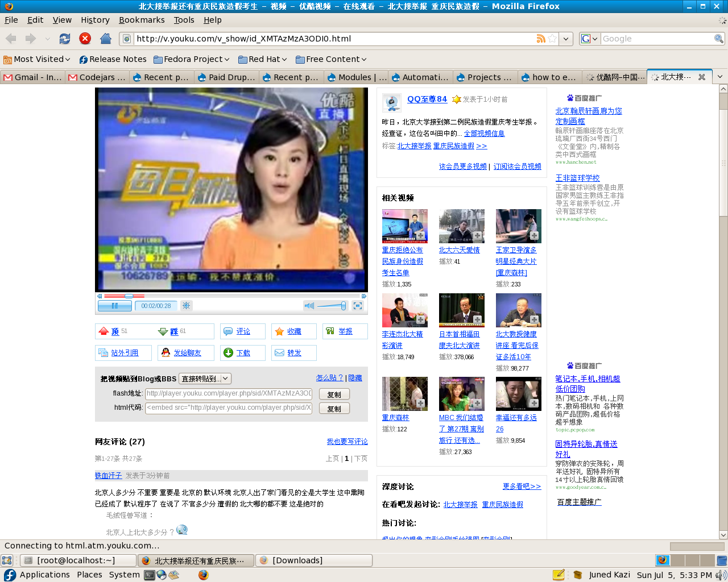The height and width of the screenshot is (582, 728).
Task: Bookmark this page with the star icon
Action: click(552, 39)
